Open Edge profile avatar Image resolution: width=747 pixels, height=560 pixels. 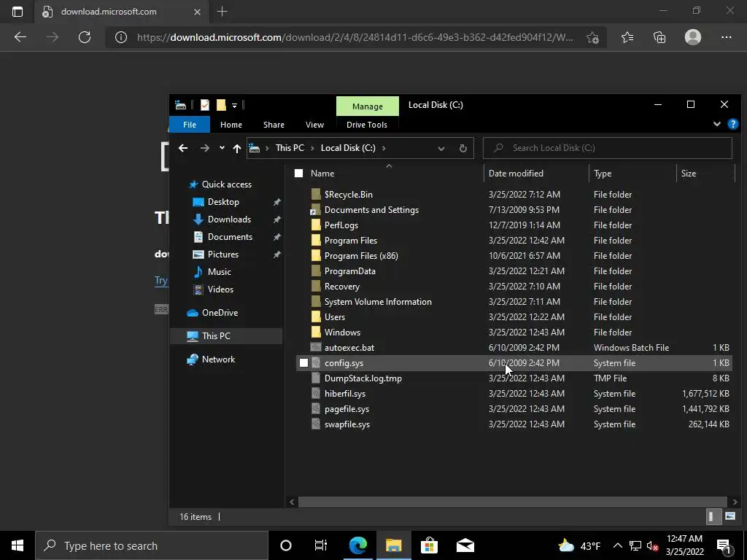click(x=693, y=37)
